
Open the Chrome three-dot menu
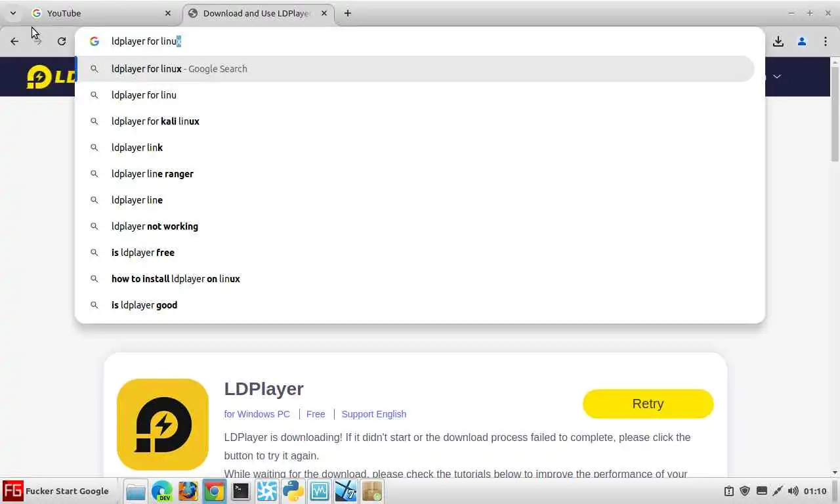pos(826,41)
